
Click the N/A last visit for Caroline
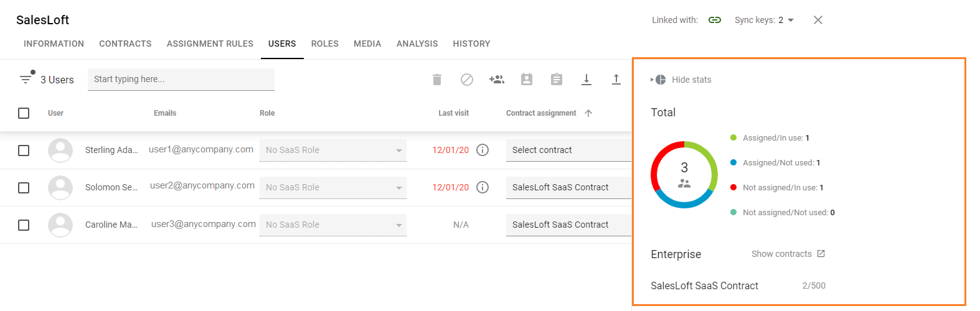pyautogui.click(x=461, y=225)
